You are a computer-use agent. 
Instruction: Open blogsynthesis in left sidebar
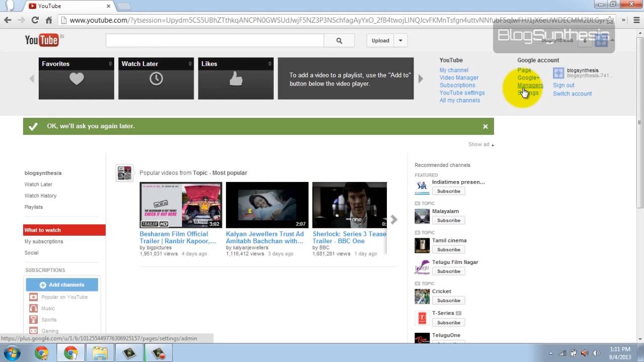[x=43, y=173]
